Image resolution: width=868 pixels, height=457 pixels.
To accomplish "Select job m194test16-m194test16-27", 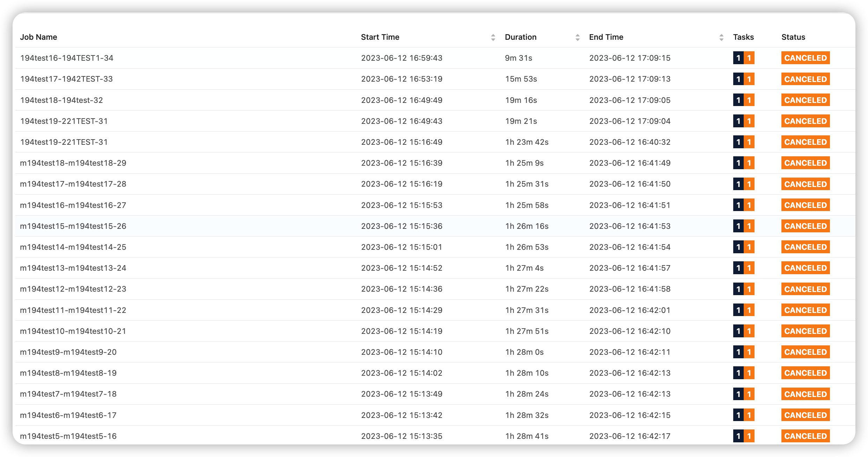I will (73, 205).
